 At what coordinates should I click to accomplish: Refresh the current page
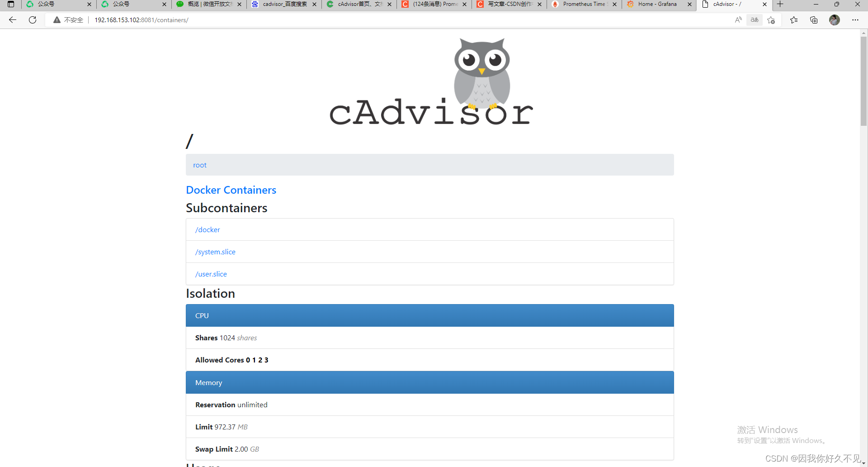pyautogui.click(x=32, y=20)
